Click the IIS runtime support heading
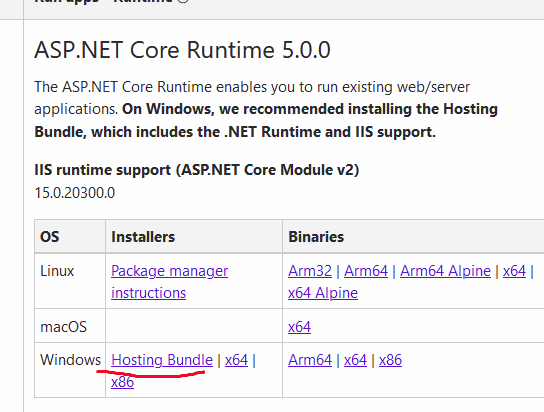 pyautogui.click(x=196, y=170)
